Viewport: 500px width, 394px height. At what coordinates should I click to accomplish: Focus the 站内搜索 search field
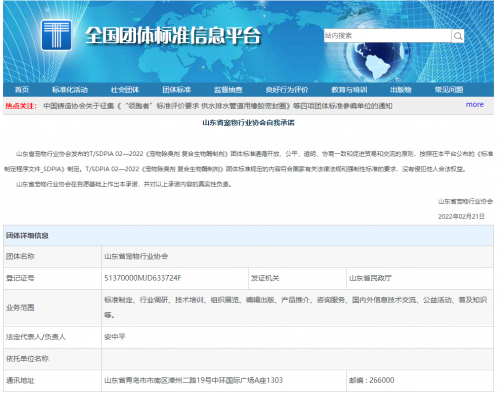387,36
